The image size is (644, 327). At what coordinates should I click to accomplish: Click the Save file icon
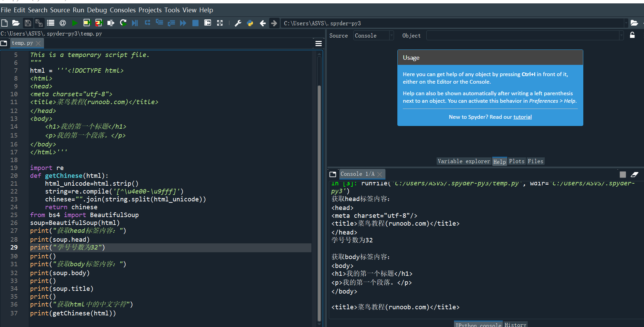28,23
